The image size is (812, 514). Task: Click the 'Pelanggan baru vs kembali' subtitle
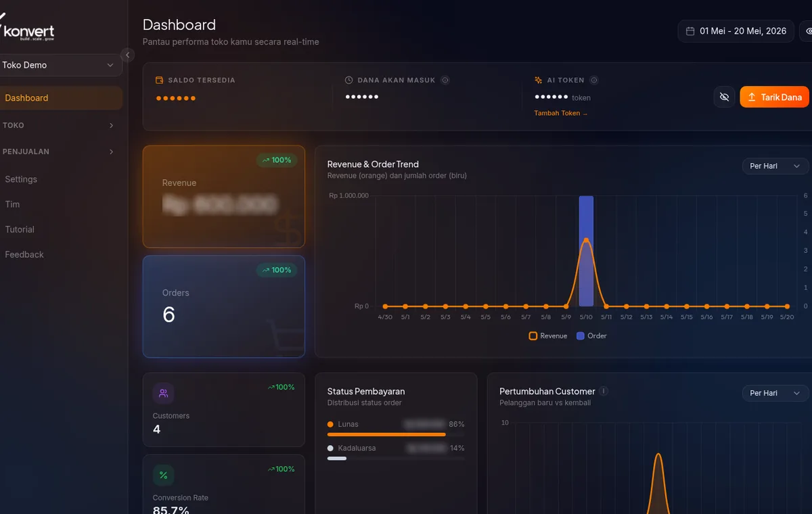click(x=545, y=403)
